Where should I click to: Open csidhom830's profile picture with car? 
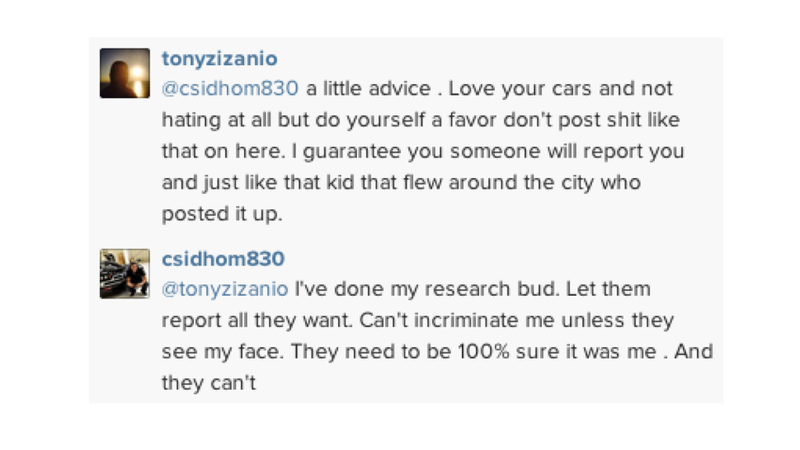coord(125,273)
